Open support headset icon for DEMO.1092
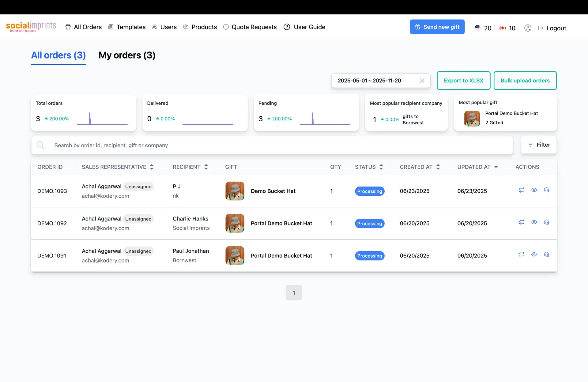This screenshot has width=588, height=382. point(546,222)
